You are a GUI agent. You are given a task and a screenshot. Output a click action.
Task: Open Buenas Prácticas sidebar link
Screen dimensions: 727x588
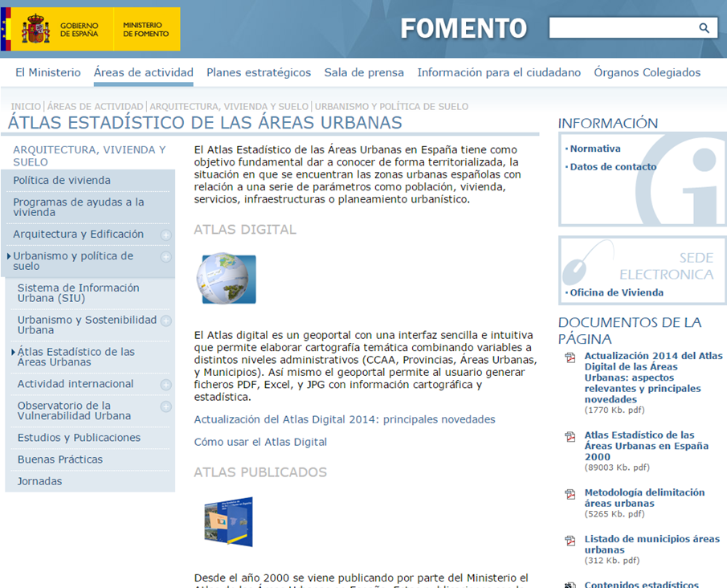(60, 459)
